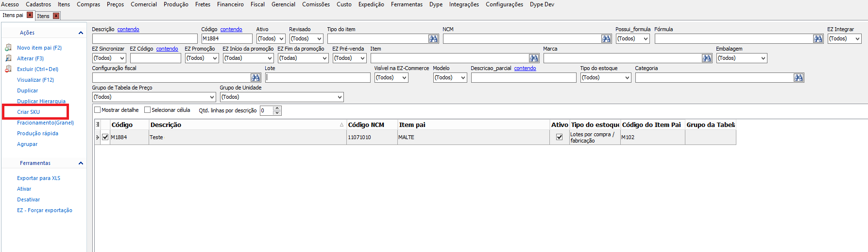Open binoculars lookup for Item field
The width and height of the screenshot is (868, 252).
point(534,58)
